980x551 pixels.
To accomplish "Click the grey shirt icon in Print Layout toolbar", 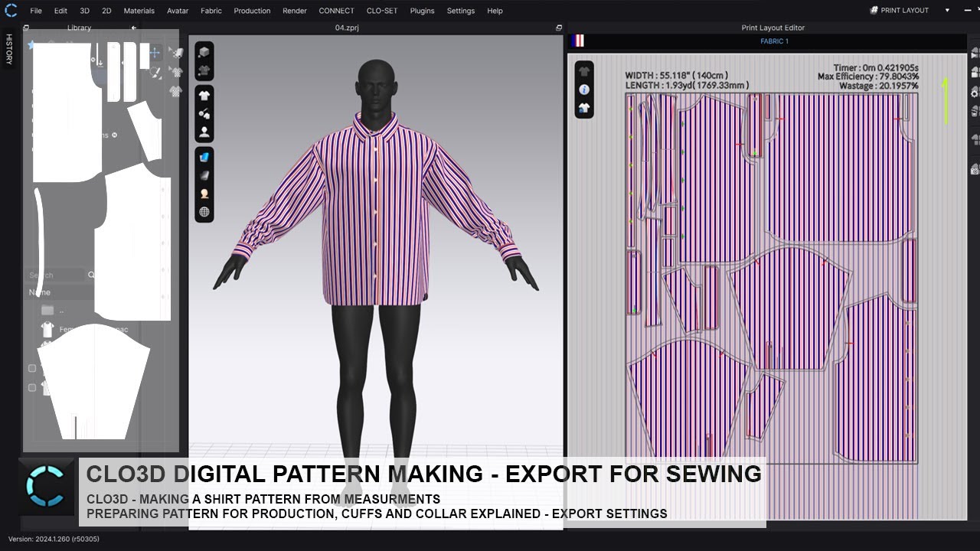I will (584, 71).
